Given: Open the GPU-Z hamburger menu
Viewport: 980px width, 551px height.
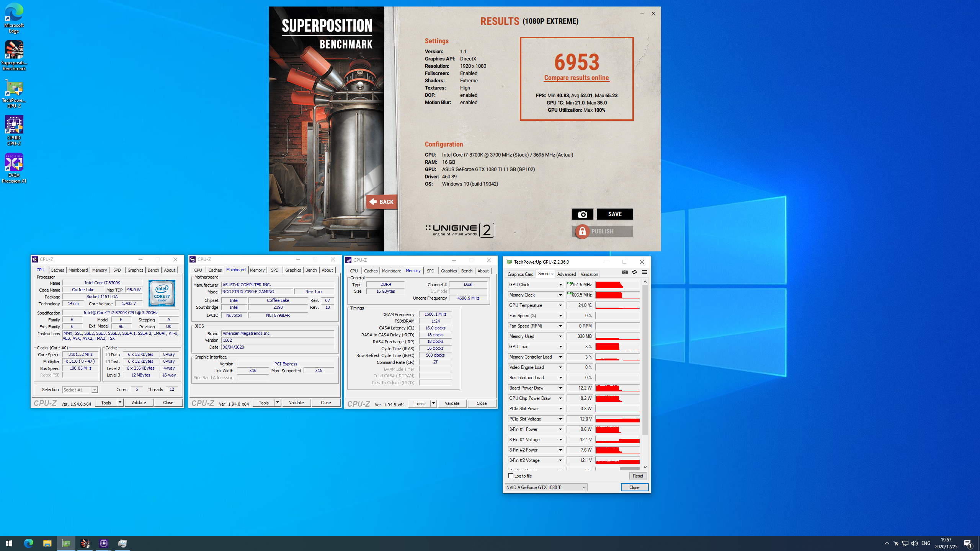Looking at the screenshot, I should click(644, 272).
